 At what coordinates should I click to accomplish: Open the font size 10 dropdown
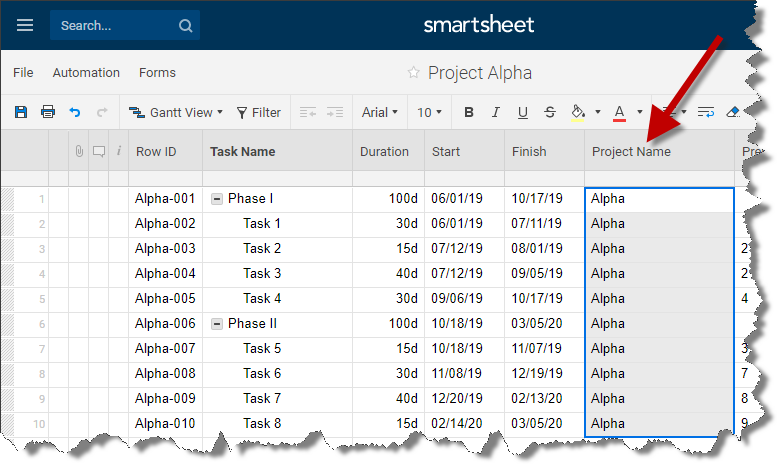[x=429, y=113]
